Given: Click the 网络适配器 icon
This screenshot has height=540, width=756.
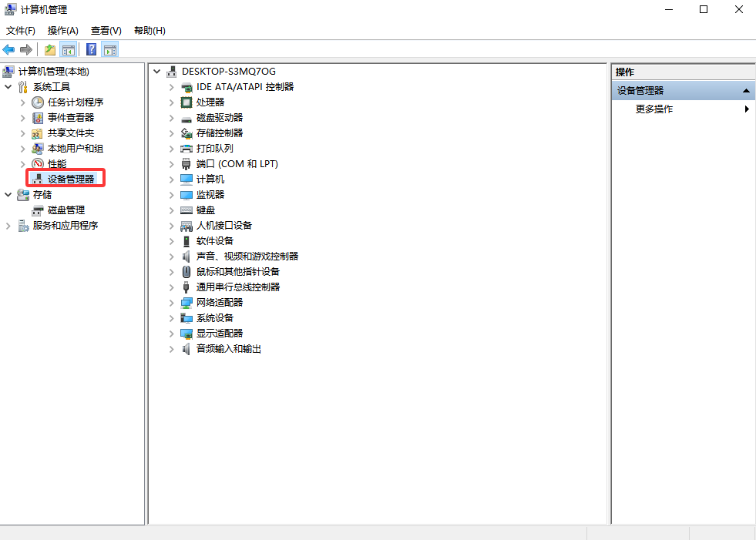Looking at the screenshot, I should (x=186, y=303).
